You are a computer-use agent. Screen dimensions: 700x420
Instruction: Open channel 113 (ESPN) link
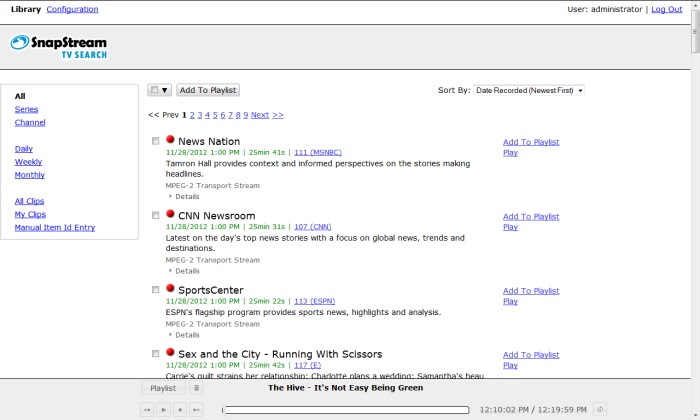[x=314, y=301]
